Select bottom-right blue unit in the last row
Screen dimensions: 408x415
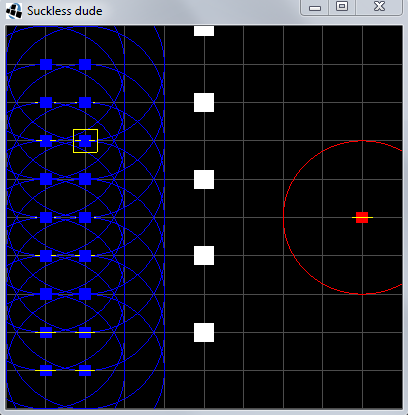[85, 370]
